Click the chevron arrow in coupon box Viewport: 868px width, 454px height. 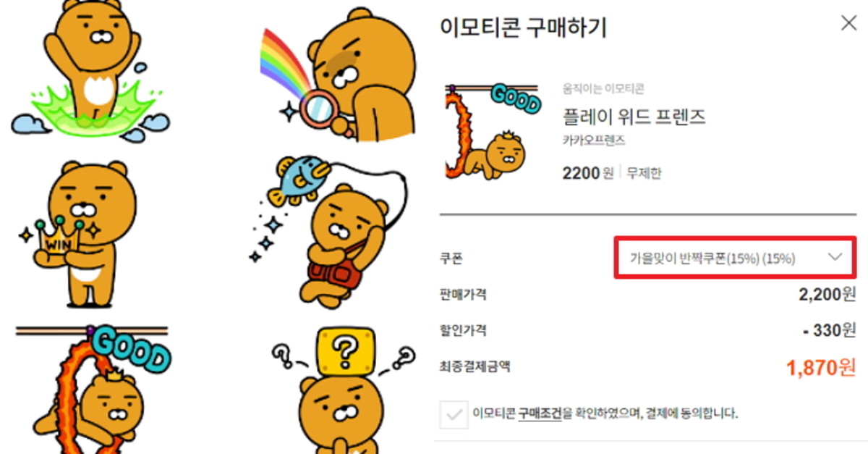click(835, 258)
